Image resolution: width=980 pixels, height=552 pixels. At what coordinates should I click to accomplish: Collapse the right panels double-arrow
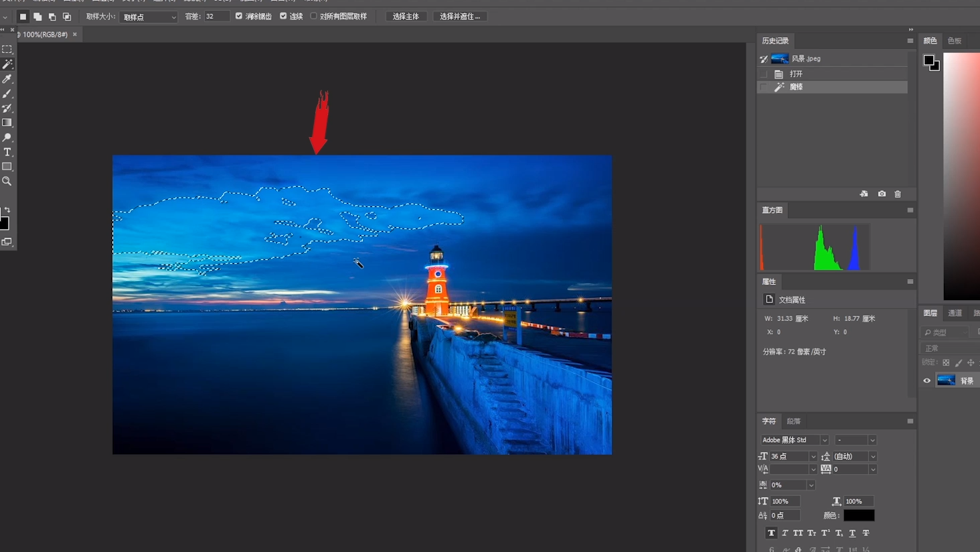(910, 29)
